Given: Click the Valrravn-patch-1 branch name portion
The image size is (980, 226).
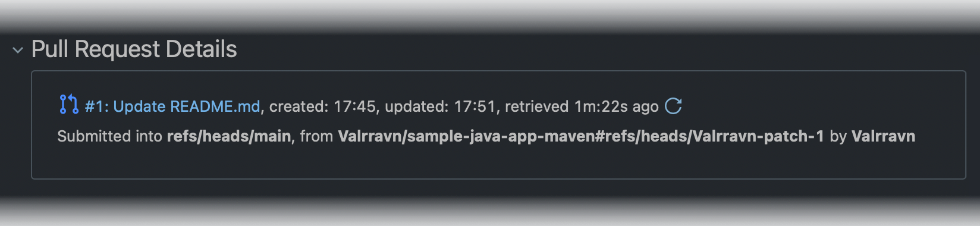Looking at the screenshot, I should pos(758,136).
